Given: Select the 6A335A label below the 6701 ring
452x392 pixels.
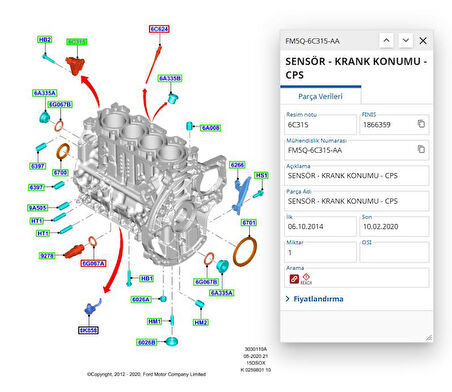Looking at the screenshot, I should tap(222, 293).
